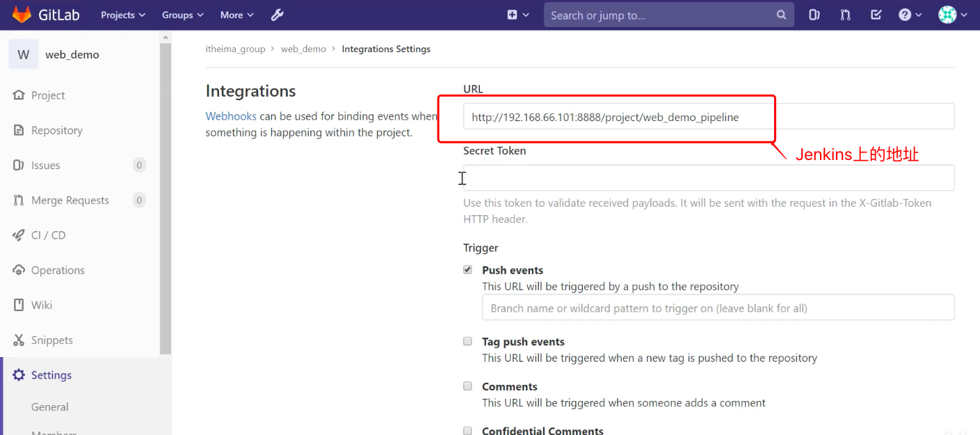
Task: Click the Repository file icon in sidebar
Action: click(19, 130)
